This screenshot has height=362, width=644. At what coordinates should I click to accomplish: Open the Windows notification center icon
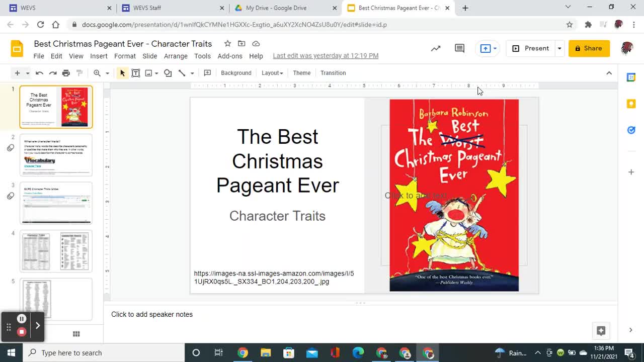(x=629, y=352)
